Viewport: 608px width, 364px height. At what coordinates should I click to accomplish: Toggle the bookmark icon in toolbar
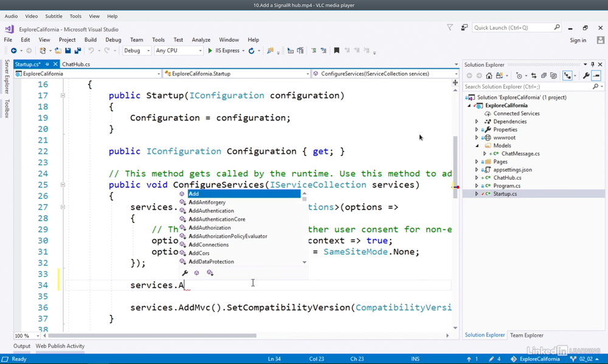[x=337, y=51]
